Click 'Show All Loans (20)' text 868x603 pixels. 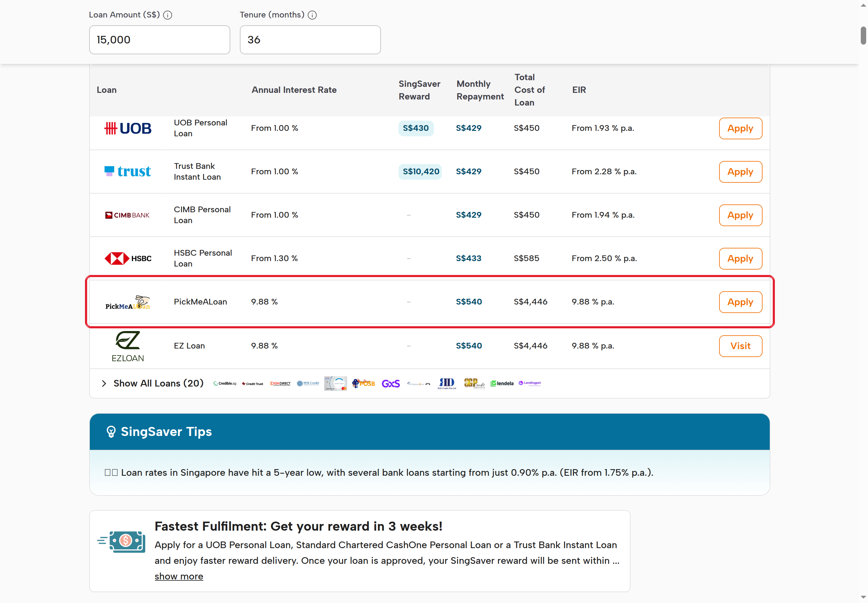tap(158, 384)
